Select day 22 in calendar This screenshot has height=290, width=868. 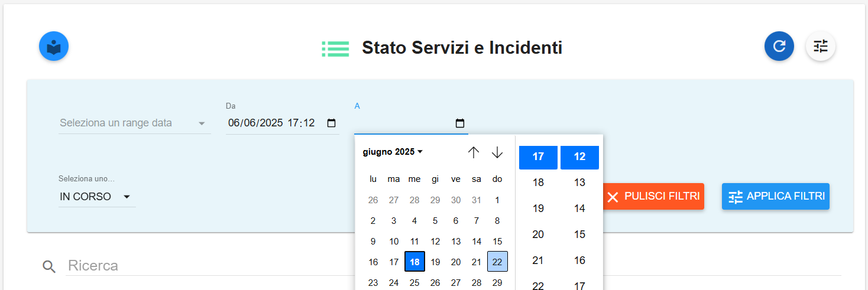point(497,262)
